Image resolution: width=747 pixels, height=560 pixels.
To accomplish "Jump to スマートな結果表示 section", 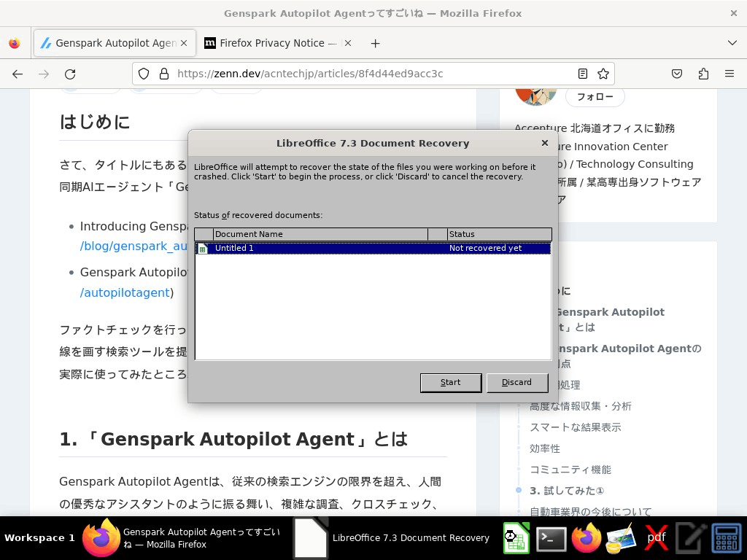I will pyautogui.click(x=576, y=427).
